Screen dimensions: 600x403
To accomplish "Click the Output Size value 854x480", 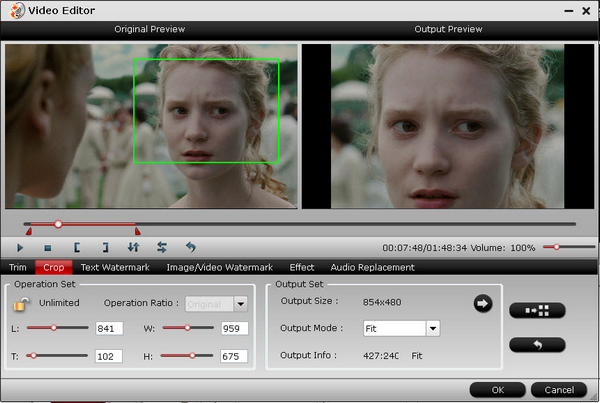I will 382,302.
